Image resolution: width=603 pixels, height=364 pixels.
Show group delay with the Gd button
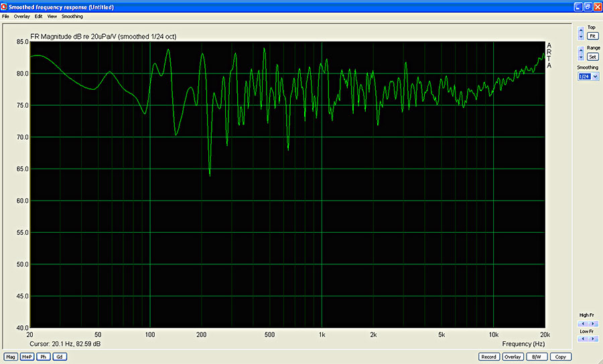(60, 357)
